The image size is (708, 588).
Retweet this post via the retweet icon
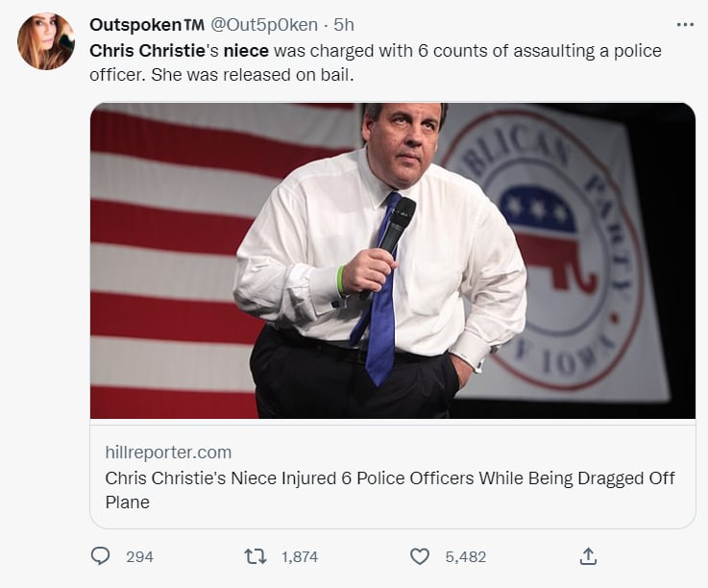coord(256,556)
